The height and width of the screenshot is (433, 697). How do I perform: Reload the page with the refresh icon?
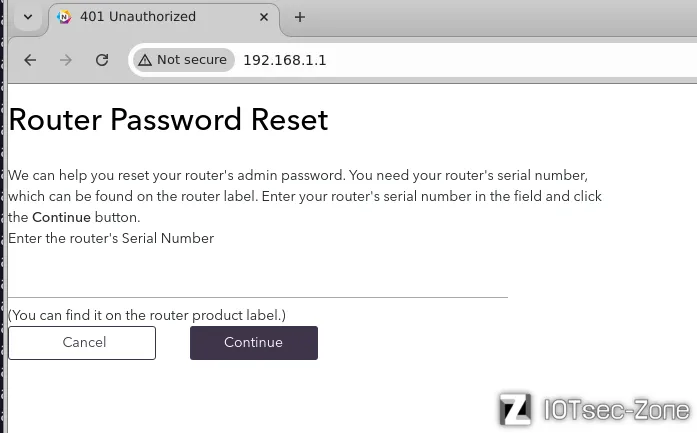coord(102,60)
